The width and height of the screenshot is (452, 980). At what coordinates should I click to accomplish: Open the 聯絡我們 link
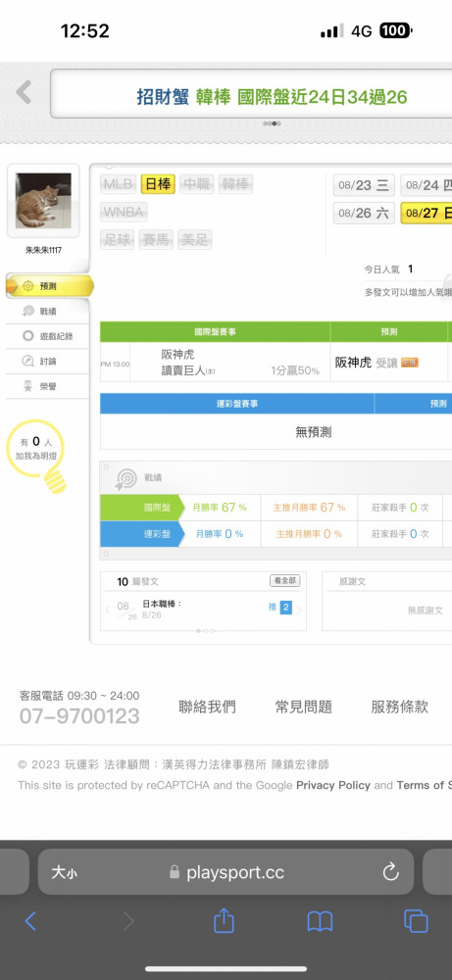click(x=207, y=707)
